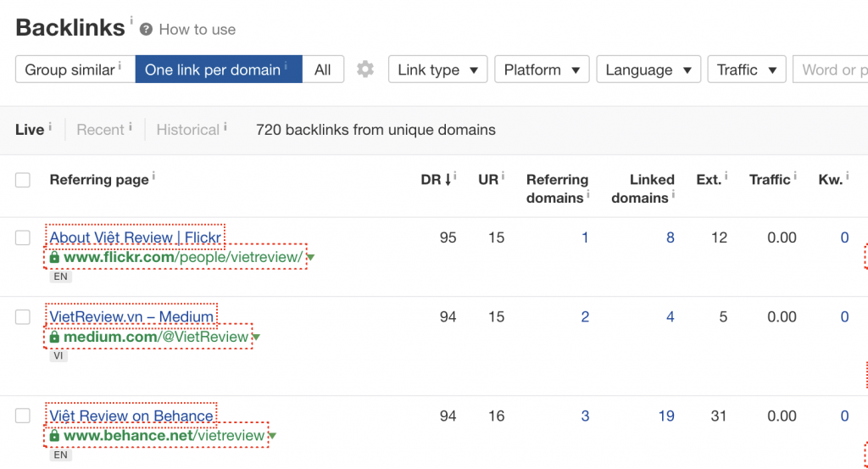Click referring domains value 1 in Flickr row
Screen dimensions: 868x469
click(585, 237)
